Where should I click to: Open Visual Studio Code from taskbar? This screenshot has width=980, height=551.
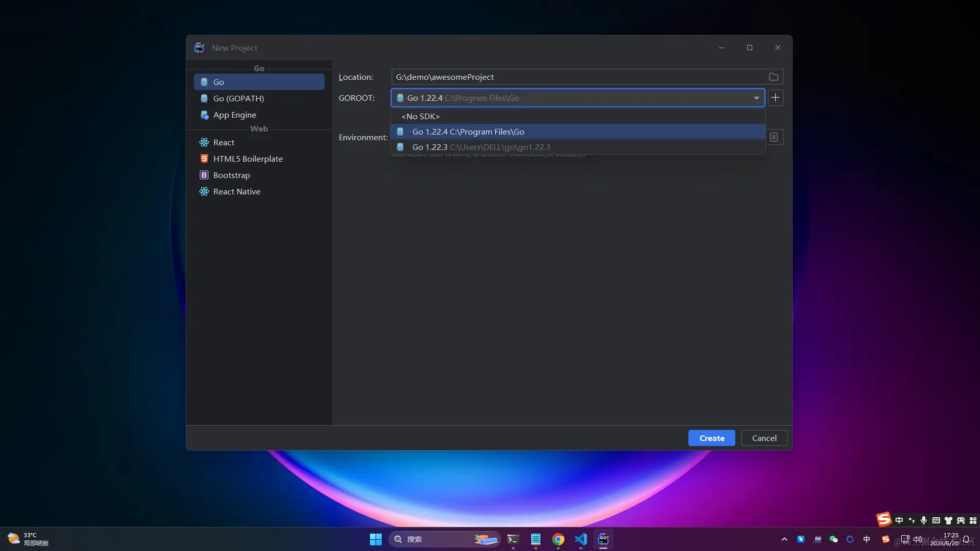581,539
